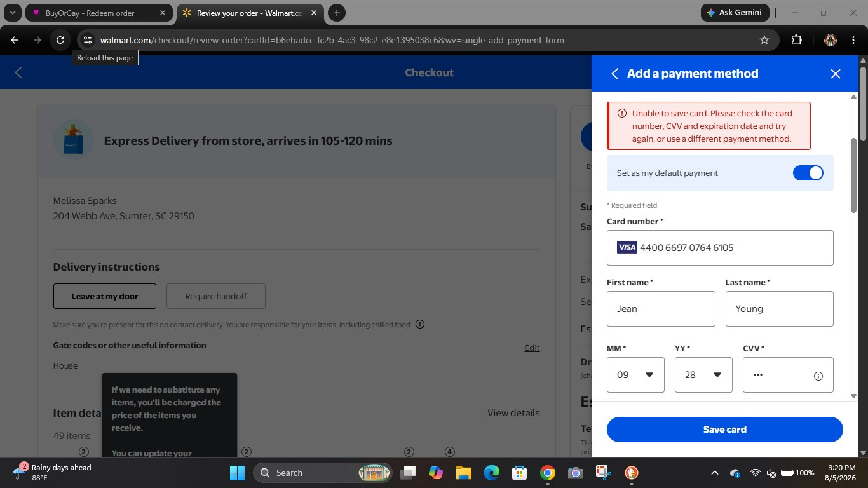The width and height of the screenshot is (868, 488).
Task: Open File Explorer from the taskbar
Action: [x=463, y=473]
